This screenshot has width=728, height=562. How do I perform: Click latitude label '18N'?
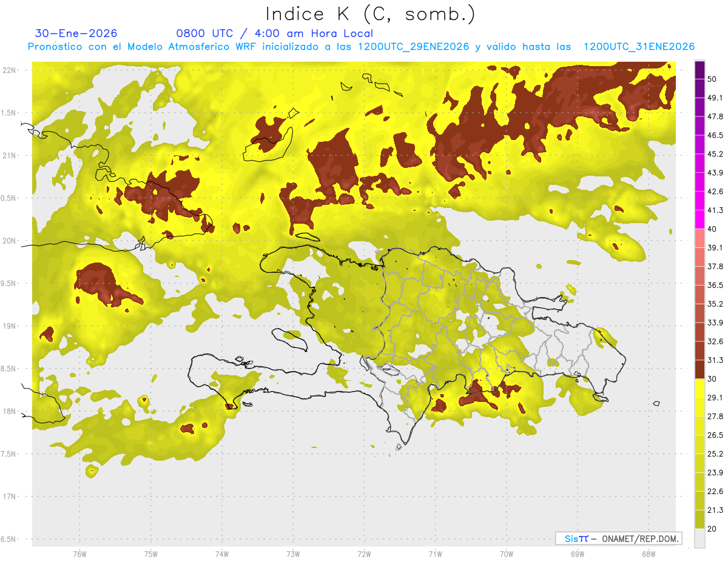(9, 411)
